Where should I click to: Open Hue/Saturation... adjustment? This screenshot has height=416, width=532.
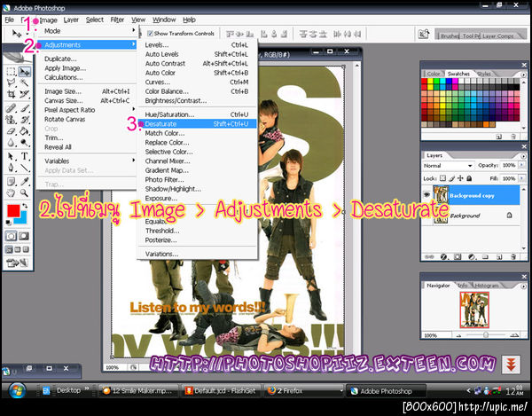click(x=197, y=114)
